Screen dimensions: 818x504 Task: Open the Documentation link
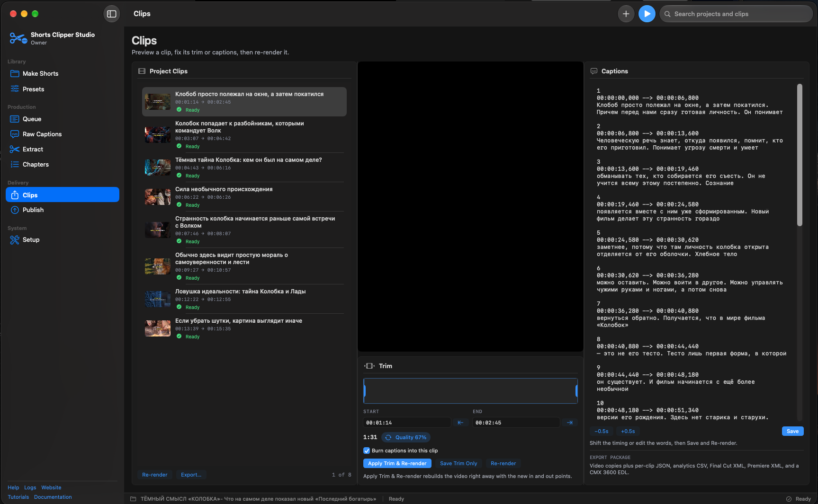(53, 497)
